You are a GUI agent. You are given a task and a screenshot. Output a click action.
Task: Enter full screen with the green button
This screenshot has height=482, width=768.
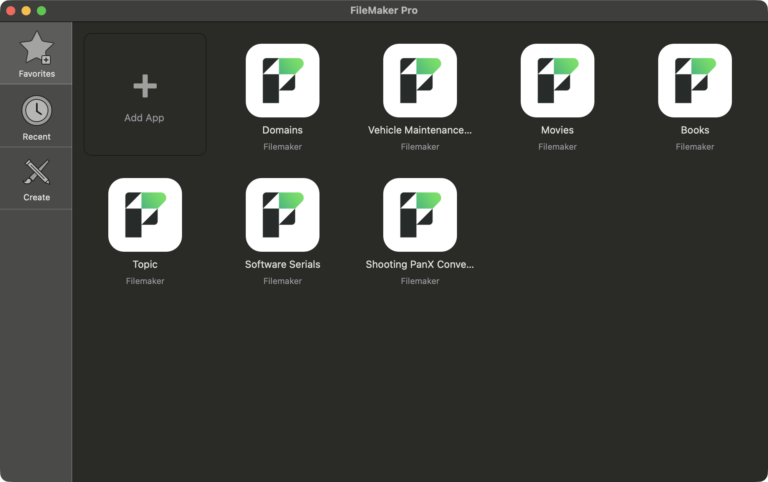(42, 10)
